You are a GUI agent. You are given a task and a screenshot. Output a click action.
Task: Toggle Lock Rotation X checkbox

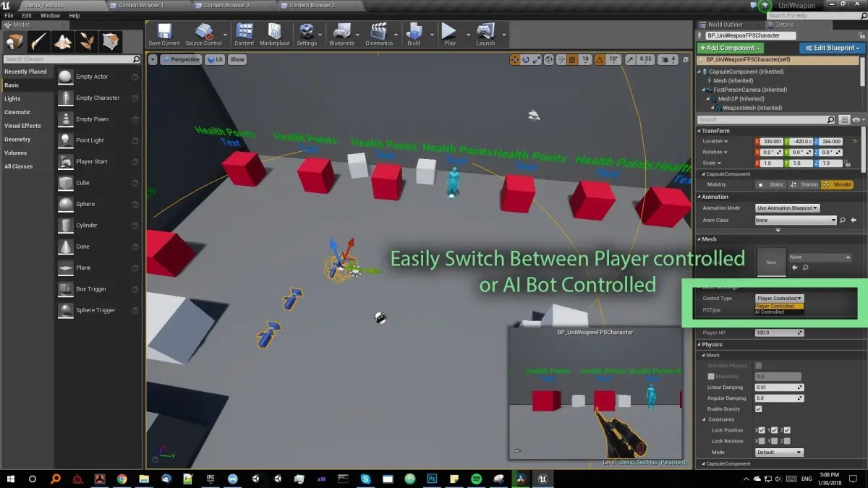[x=762, y=441]
